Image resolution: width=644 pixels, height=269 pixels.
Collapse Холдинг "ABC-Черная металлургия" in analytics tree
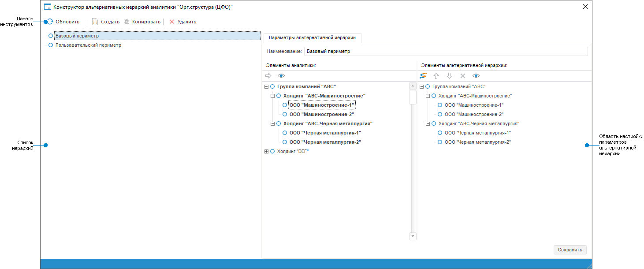(x=272, y=123)
